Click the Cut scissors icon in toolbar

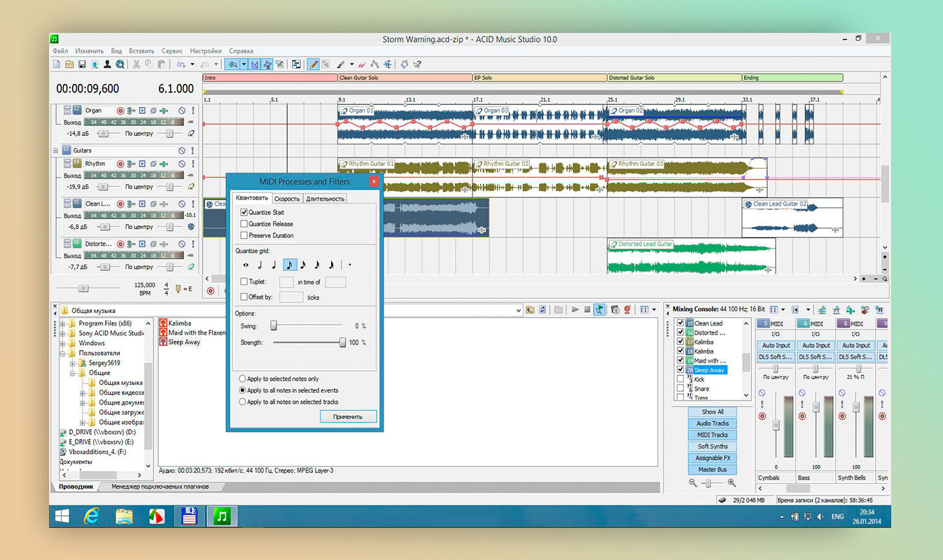pyautogui.click(x=137, y=64)
